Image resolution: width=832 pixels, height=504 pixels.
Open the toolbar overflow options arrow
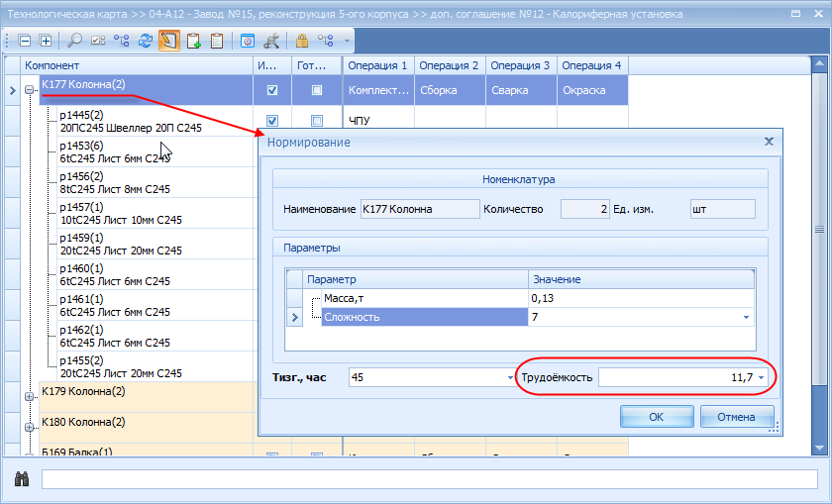pos(347,41)
